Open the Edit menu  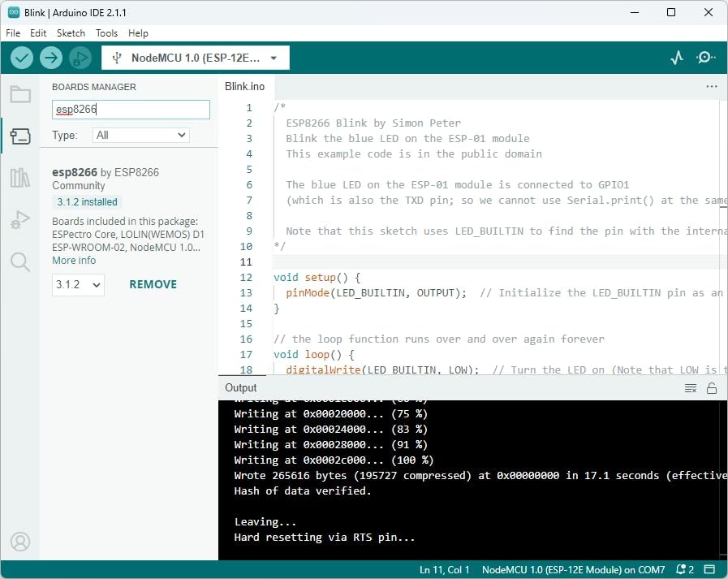point(38,33)
